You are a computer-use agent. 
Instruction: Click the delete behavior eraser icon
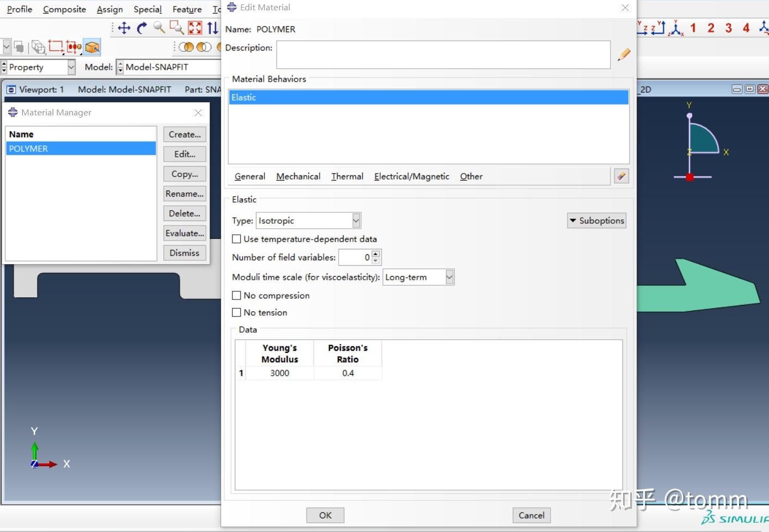[621, 176]
